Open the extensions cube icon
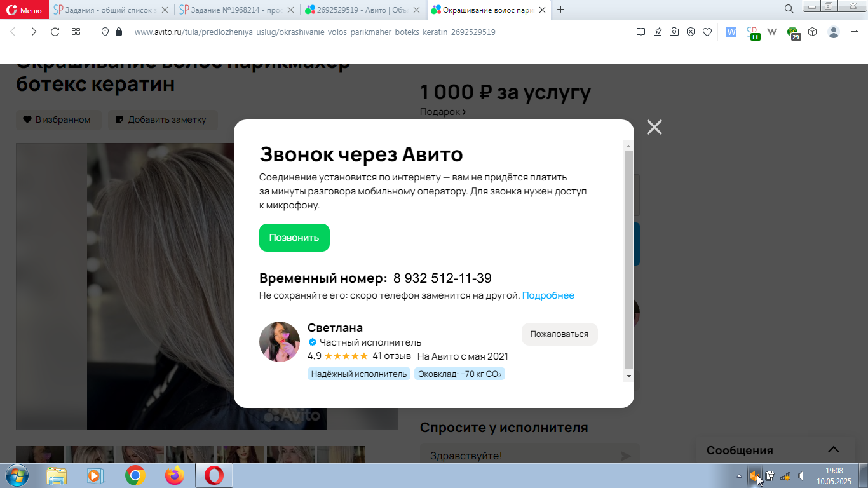Viewport: 868px width, 488px height. [812, 32]
